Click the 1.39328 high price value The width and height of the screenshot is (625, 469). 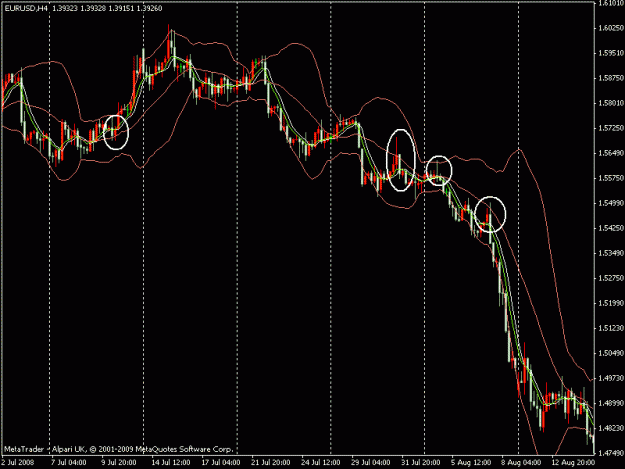(93, 8)
